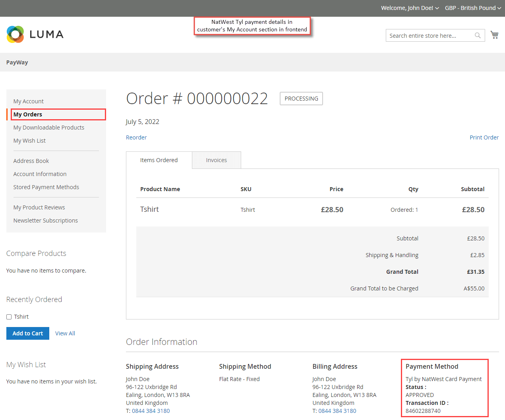Open My Wish List sidebar link
The image size is (505, 420).
coord(29,141)
